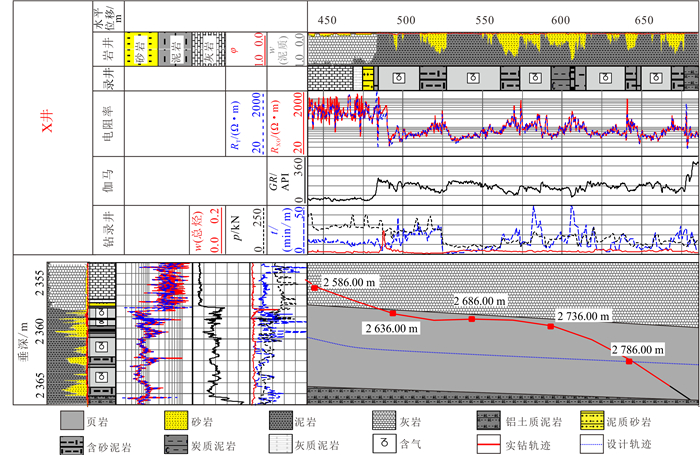The width and height of the screenshot is (700, 455).
Task: Click the 含砂泥岩 legend symbol
Action: pos(73,441)
